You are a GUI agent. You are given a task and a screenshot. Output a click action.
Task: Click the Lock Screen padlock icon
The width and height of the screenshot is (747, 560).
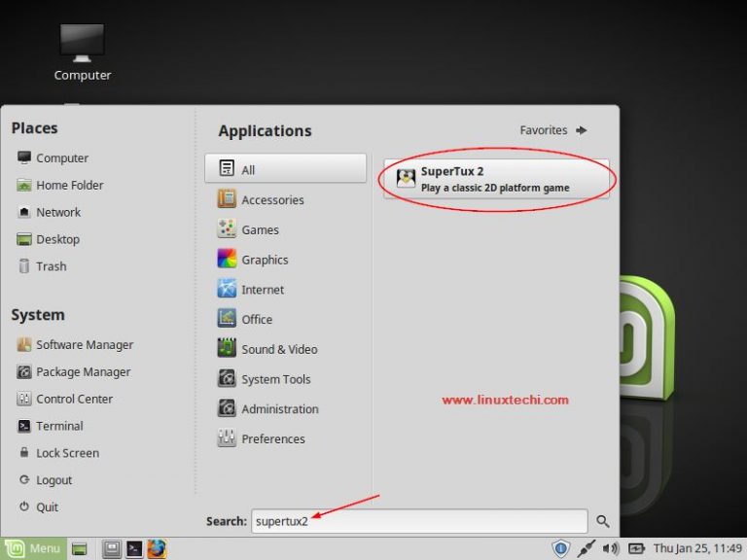click(24, 452)
